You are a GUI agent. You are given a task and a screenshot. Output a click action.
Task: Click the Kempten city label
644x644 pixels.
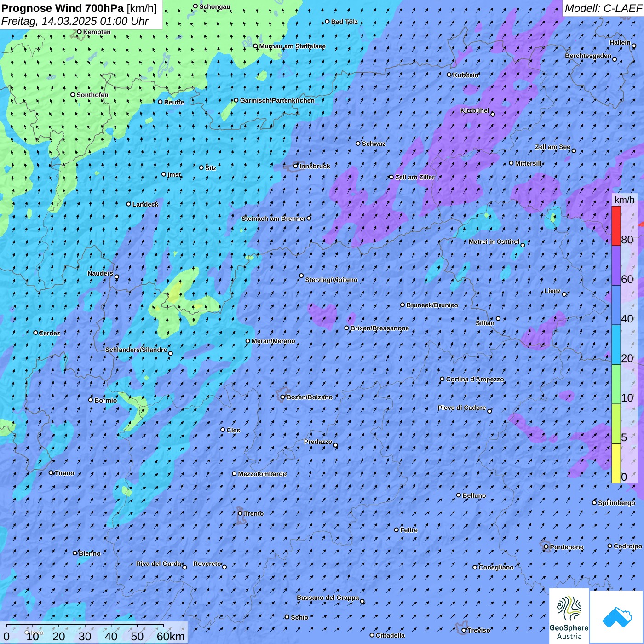(x=97, y=32)
